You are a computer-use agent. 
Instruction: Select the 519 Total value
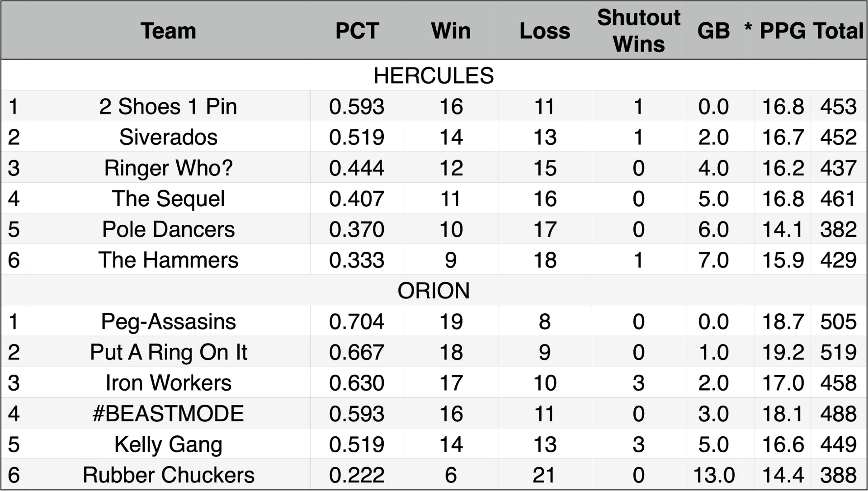pos(839,352)
